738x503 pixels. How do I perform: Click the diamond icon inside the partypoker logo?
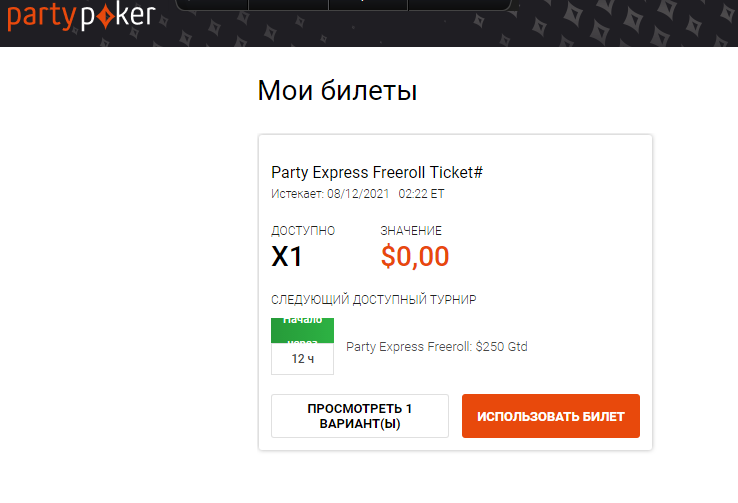[x=106, y=17]
